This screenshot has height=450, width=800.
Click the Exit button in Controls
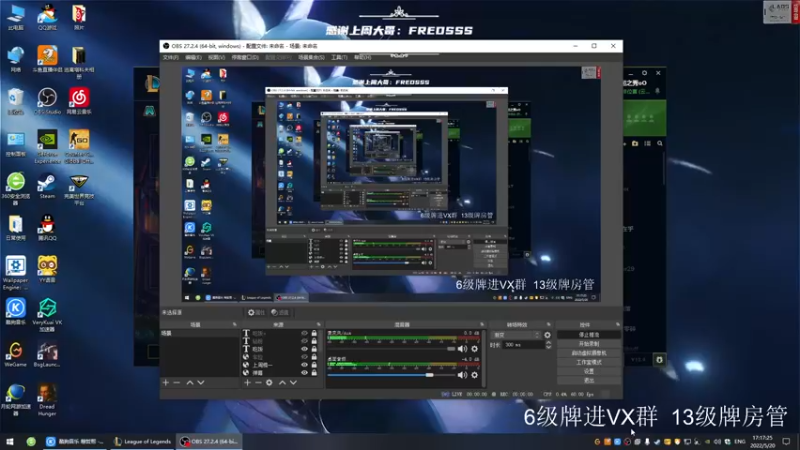[x=589, y=381]
